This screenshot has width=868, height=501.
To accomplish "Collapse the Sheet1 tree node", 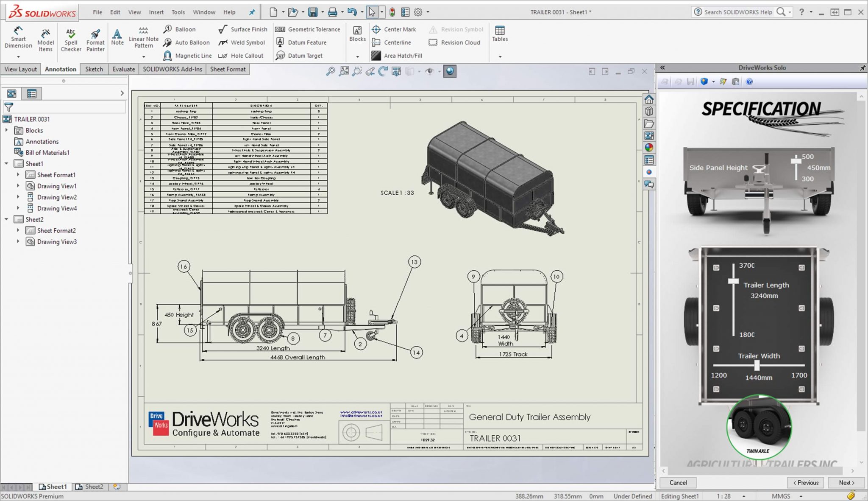I will [x=7, y=163].
